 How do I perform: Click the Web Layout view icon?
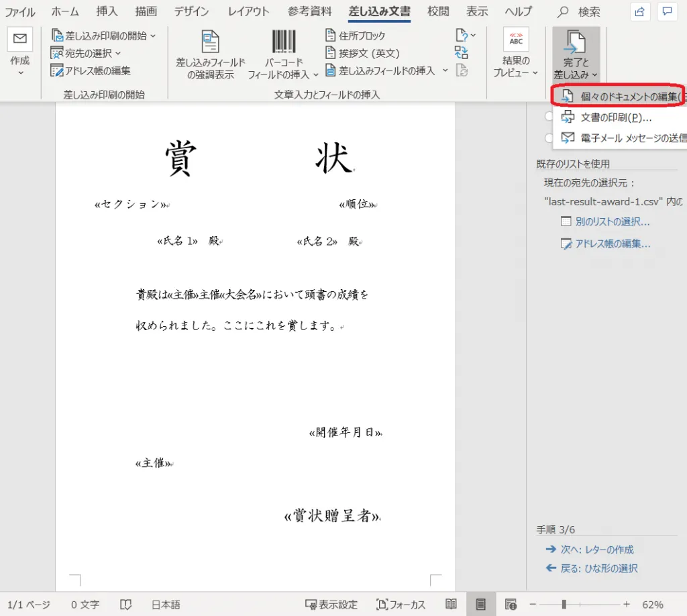511,604
